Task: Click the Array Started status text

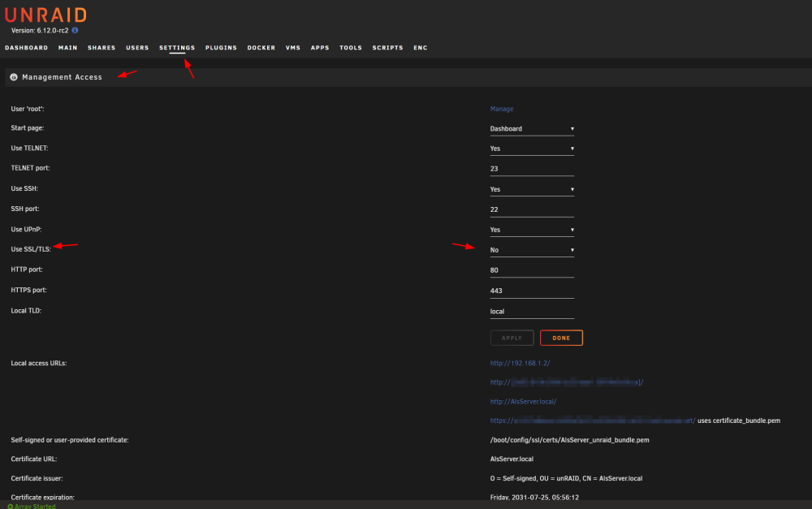Action: click(x=35, y=507)
